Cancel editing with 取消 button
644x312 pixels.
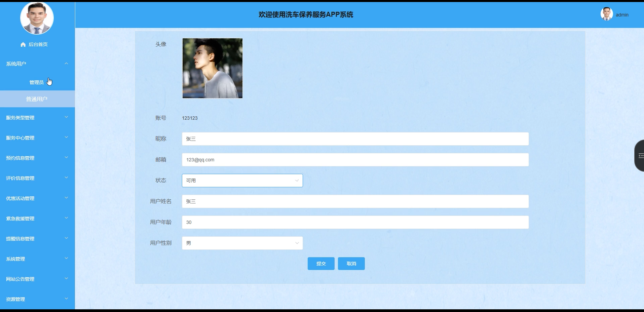(351, 264)
